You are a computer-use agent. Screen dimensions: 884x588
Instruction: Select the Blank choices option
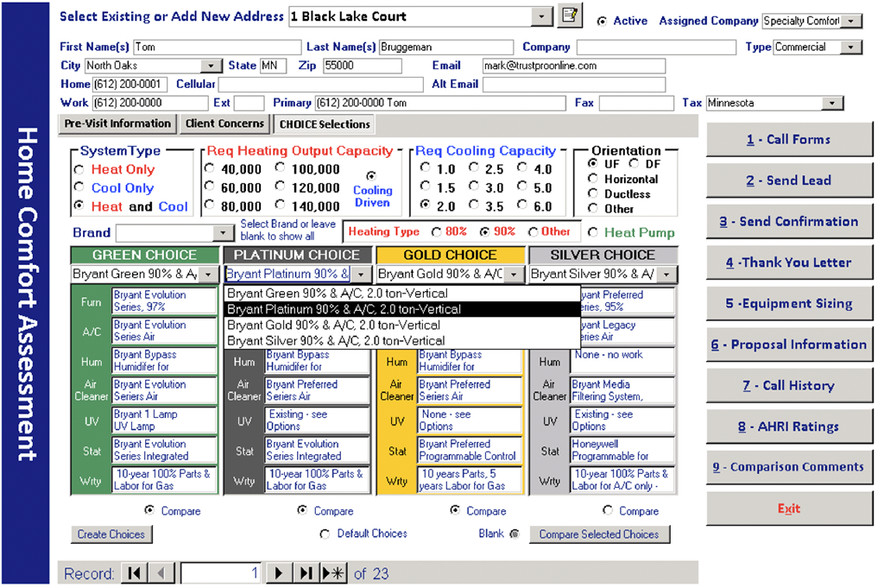(x=515, y=534)
